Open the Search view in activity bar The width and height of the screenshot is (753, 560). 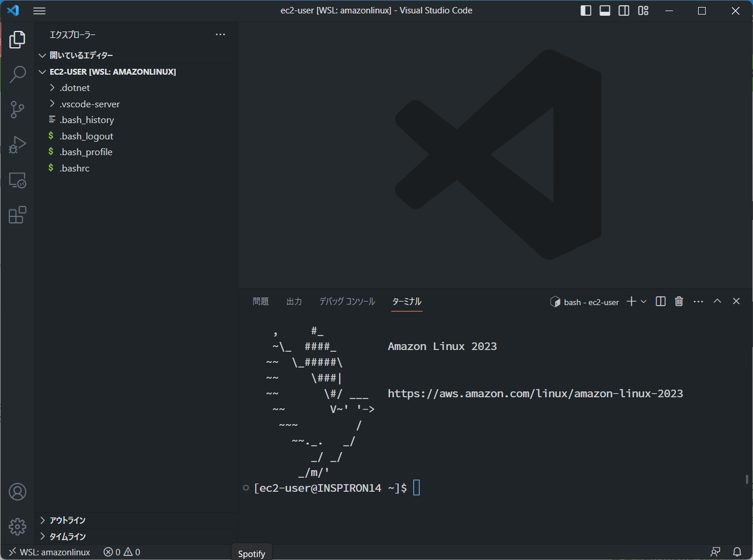point(18,74)
